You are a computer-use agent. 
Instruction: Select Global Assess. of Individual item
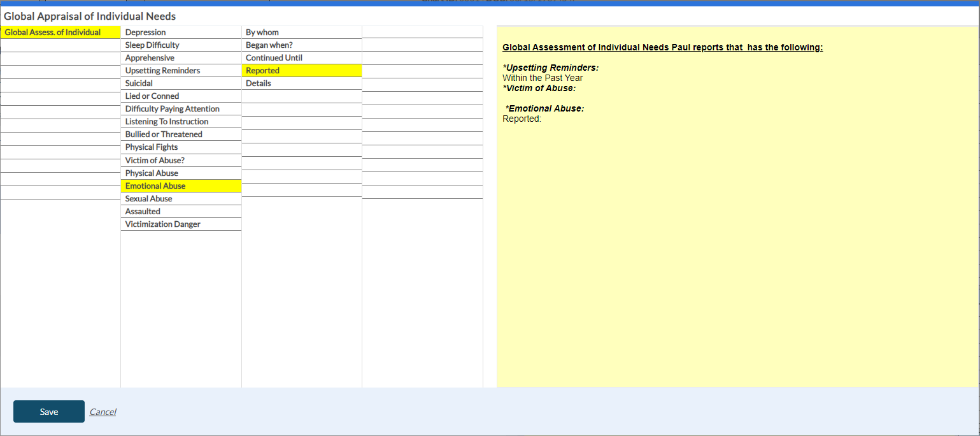click(53, 33)
